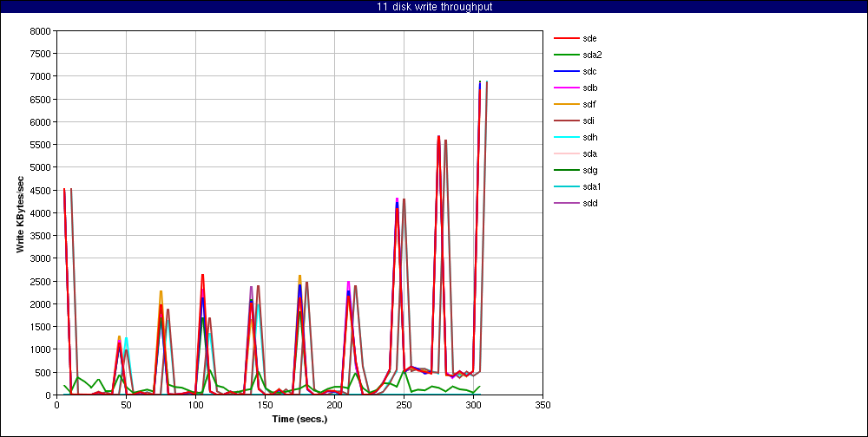Select the sdc legend label
The width and height of the screenshot is (868, 437).
(590, 71)
